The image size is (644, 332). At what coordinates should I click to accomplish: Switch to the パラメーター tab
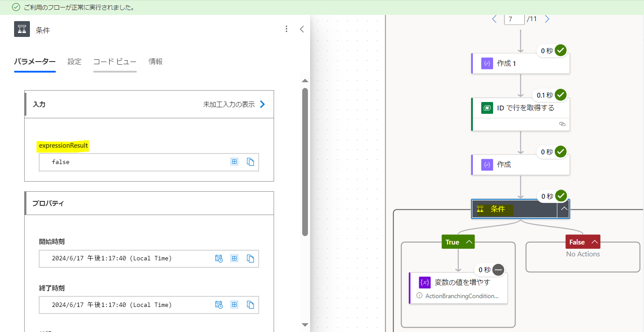coord(35,62)
